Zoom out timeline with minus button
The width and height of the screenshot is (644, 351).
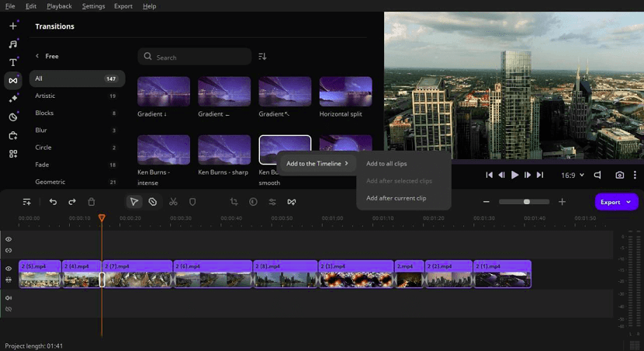coord(486,202)
